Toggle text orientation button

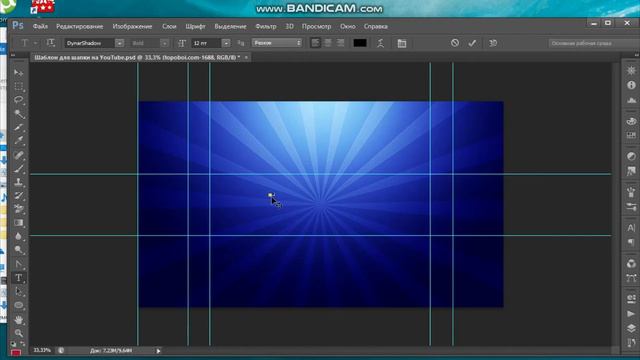(x=50, y=43)
